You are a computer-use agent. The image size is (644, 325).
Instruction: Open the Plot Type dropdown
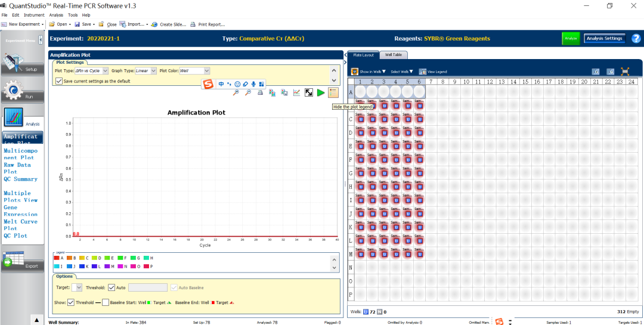(x=92, y=71)
